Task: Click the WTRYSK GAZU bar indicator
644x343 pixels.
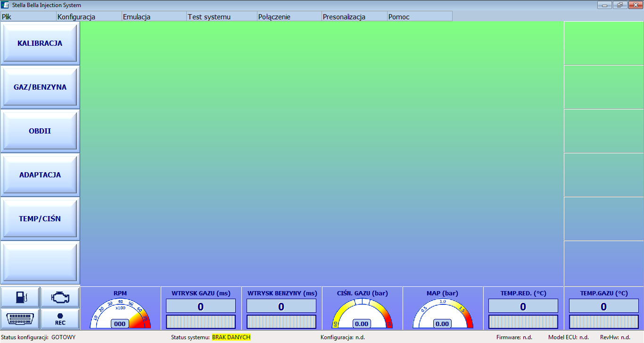Action: (x=201, y=322)
